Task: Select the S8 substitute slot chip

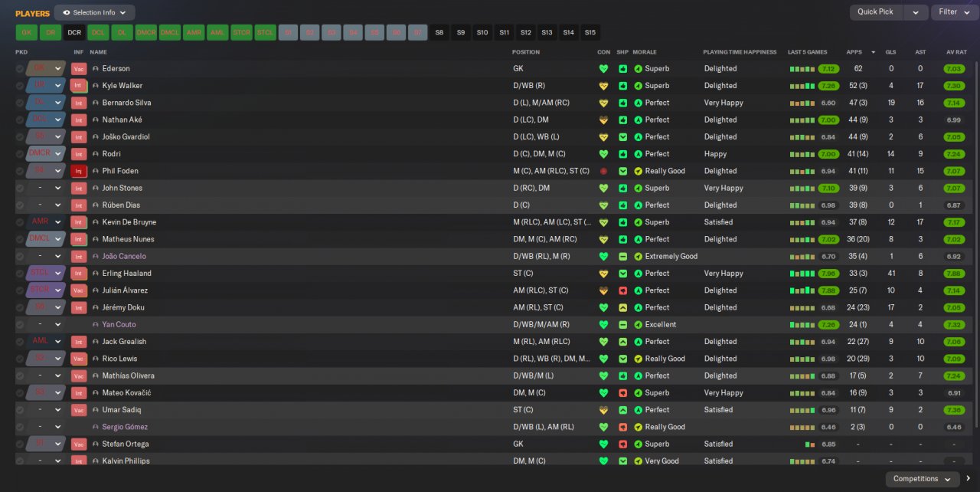Action: (x=439, y=33)
